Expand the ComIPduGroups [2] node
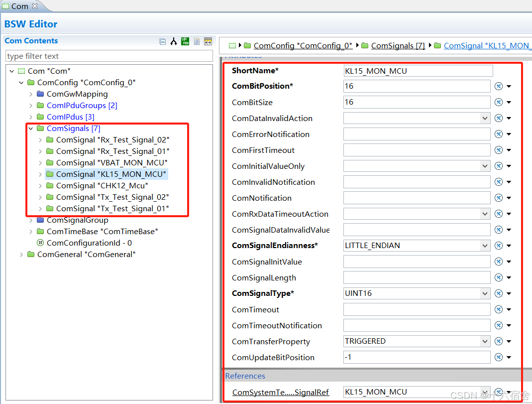Viewport: 532px width, 404px height. click(x=31, y=105)
